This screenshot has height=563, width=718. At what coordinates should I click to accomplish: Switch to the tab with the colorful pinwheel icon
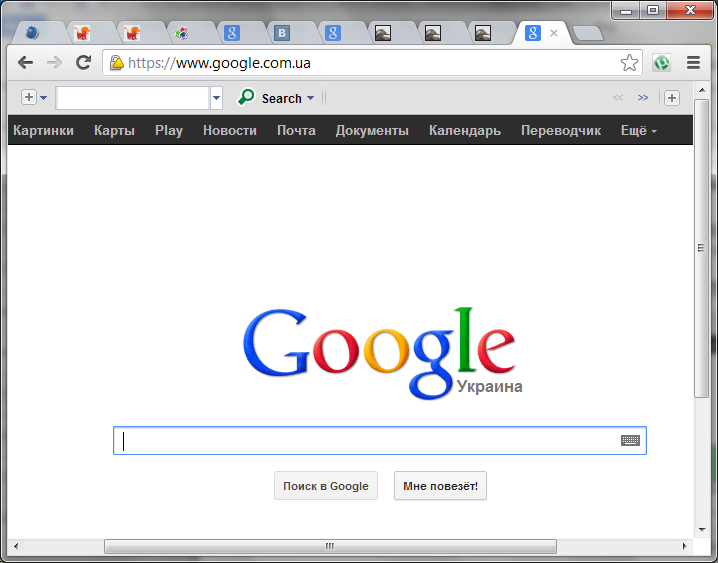(182, 33)
